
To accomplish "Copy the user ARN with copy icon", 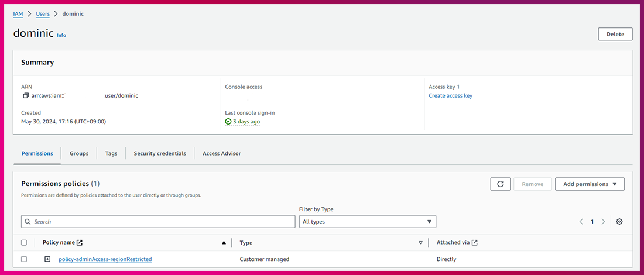I will pos(26,95).
